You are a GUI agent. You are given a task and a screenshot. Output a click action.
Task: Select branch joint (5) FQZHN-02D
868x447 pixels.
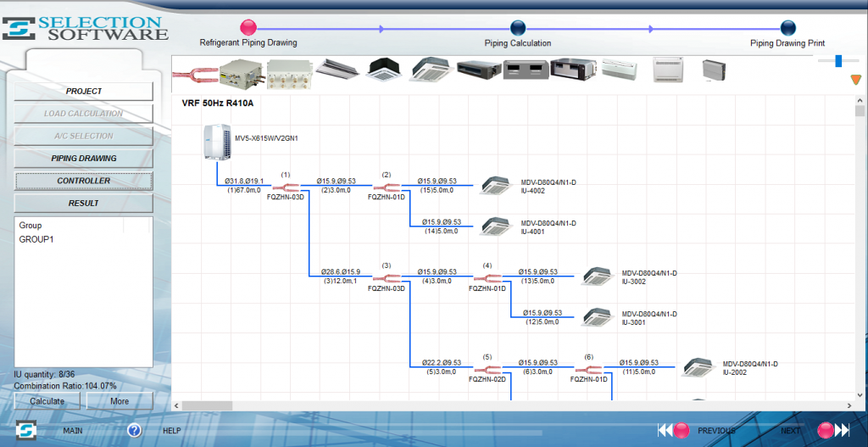(x=487, y=369)
